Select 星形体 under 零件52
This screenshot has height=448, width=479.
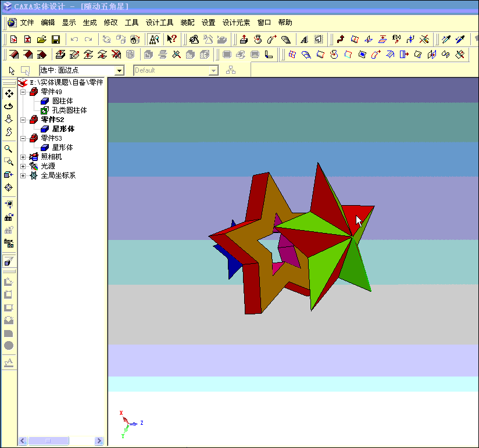pyautogui.click(x=63, y=129)
